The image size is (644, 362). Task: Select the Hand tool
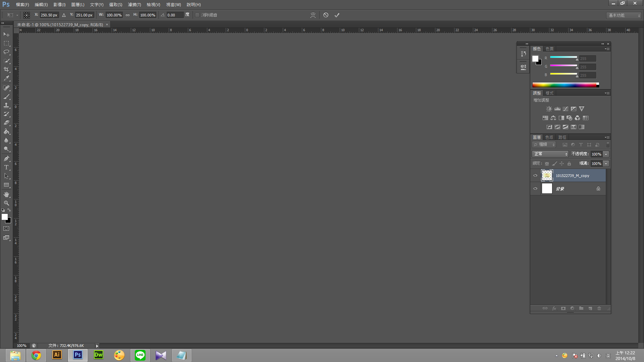[6, 194]
